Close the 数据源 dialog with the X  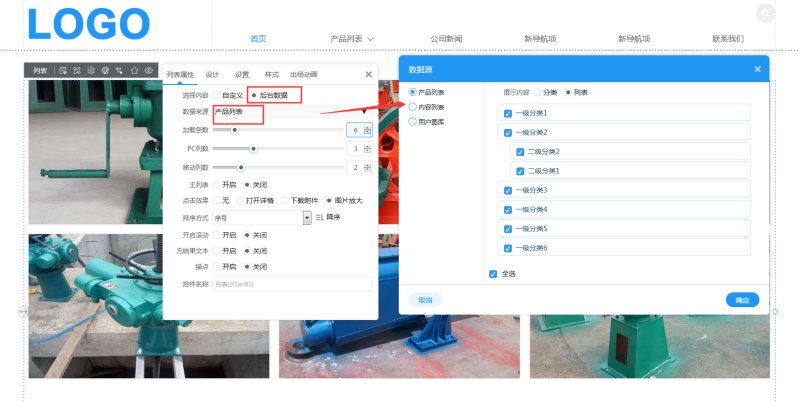tap(757, 69)
